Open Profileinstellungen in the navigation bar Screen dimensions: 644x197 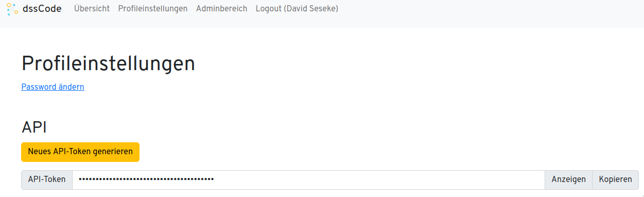point(153,9)
